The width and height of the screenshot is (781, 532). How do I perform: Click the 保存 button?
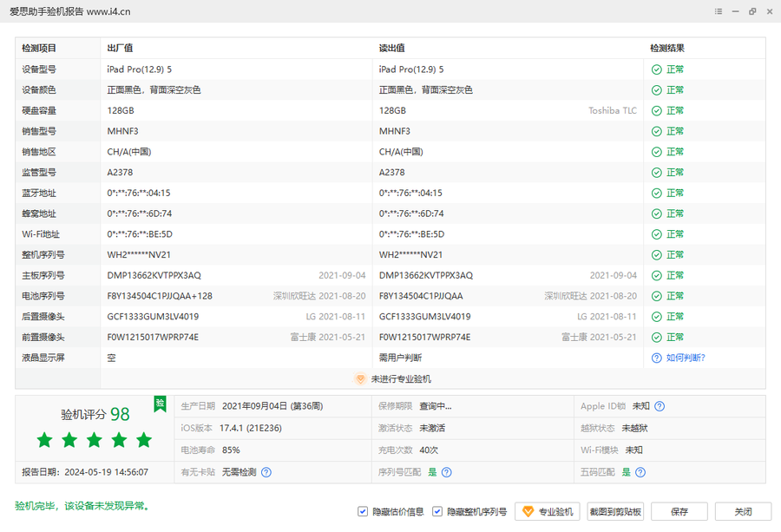tap(679, 511)
